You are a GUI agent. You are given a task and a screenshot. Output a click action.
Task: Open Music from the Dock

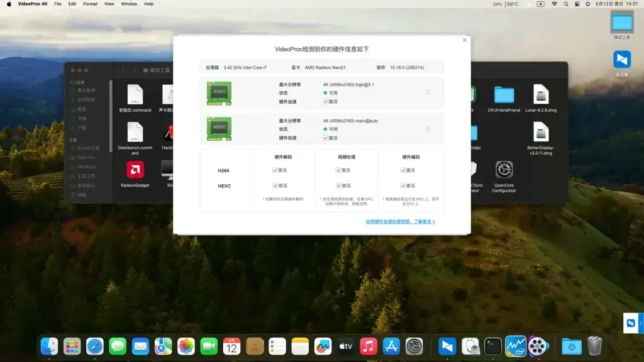pos(369,346)
